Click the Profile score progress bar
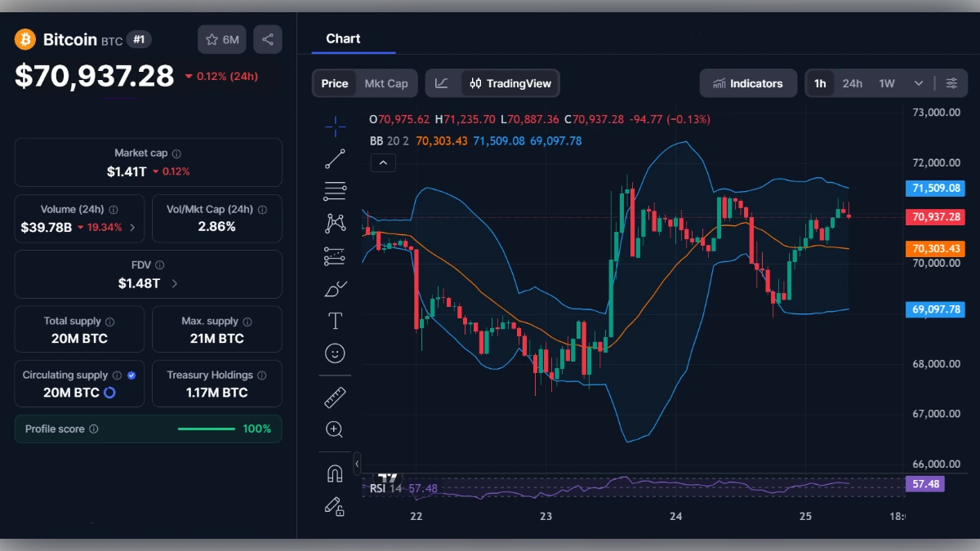 [206, 428]
